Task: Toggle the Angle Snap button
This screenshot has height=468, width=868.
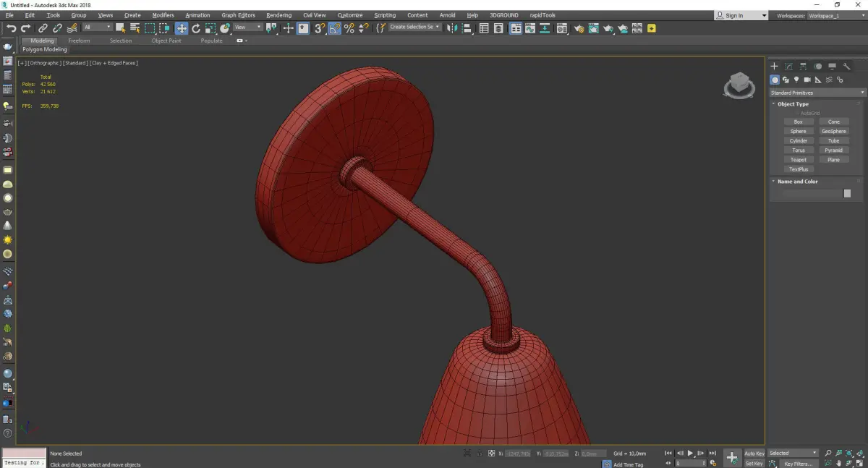Action: pos(335,28)
